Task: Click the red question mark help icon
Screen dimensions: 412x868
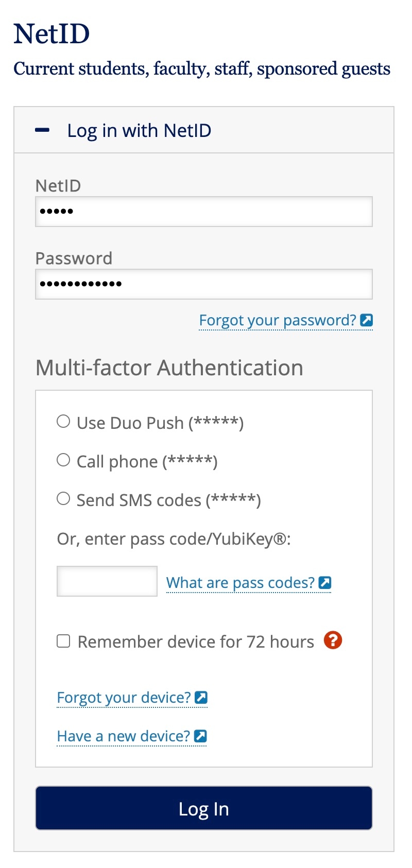Action: click(333, 640)
